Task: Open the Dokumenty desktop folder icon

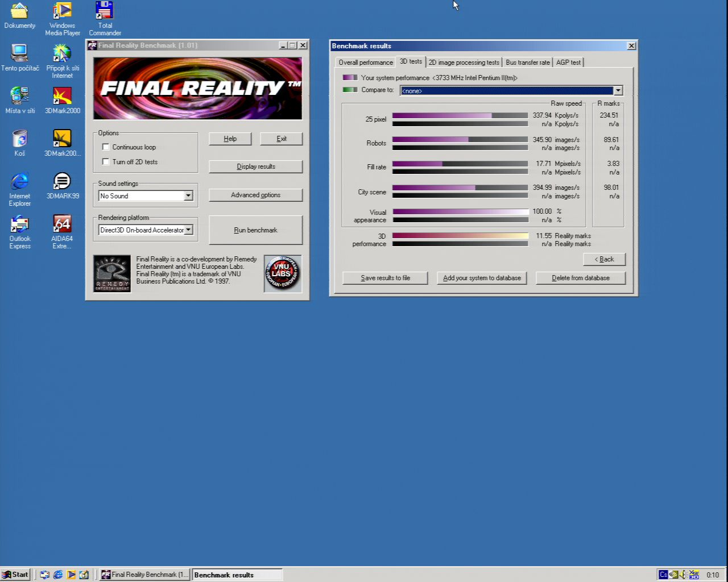Action: [19, 16]
